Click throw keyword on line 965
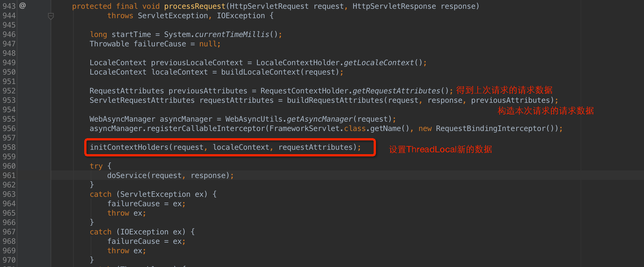The height and width of the screenshot is (267, 644). [118, 213]
